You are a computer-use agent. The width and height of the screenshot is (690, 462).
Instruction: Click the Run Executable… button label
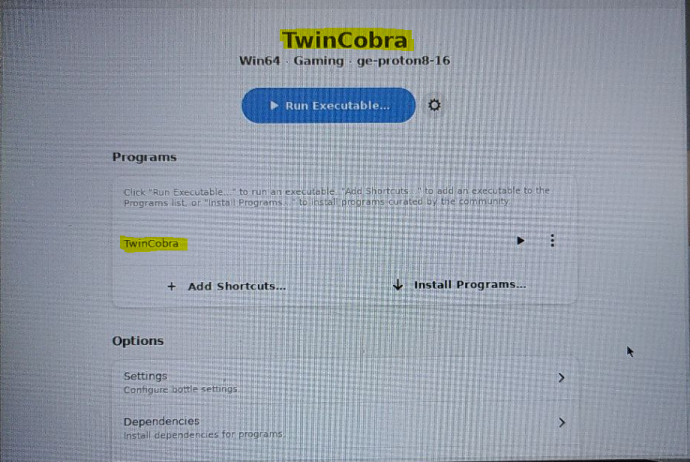point(338,106)
